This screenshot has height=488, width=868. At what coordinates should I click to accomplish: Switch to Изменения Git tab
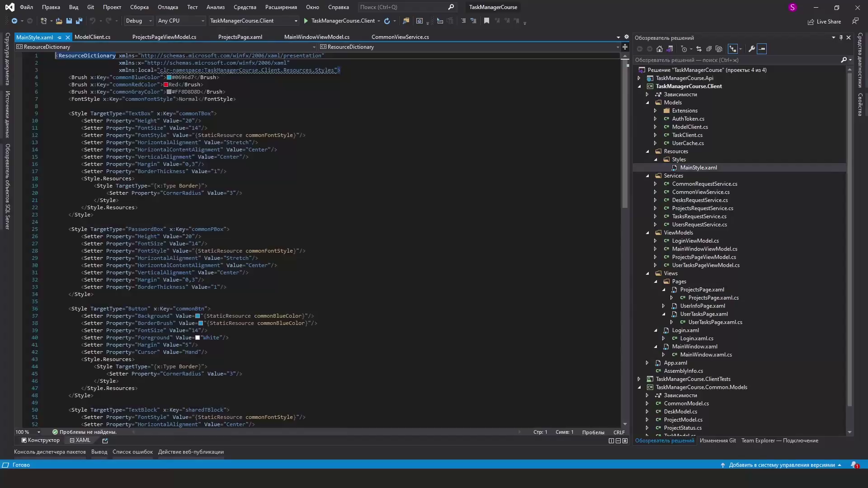717,441
